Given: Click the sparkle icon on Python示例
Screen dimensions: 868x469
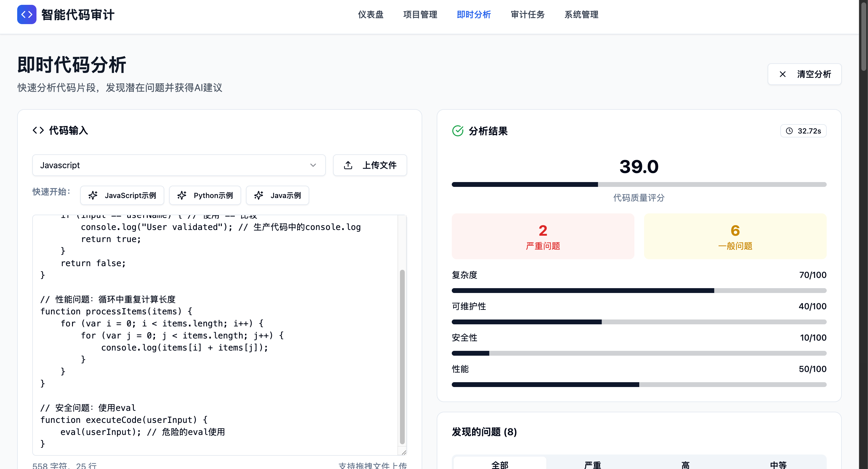Looking at the screenshot, I should (x=182, y=195).
